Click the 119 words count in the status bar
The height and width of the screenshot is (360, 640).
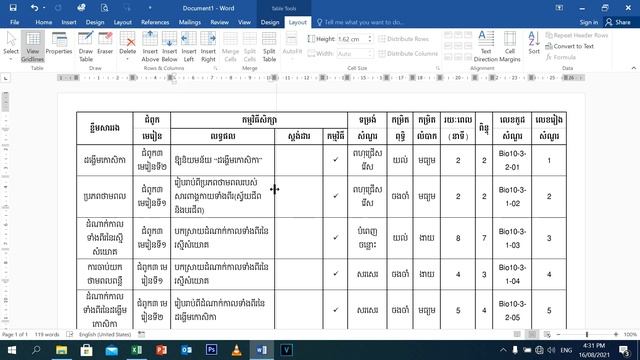(47, 334)
